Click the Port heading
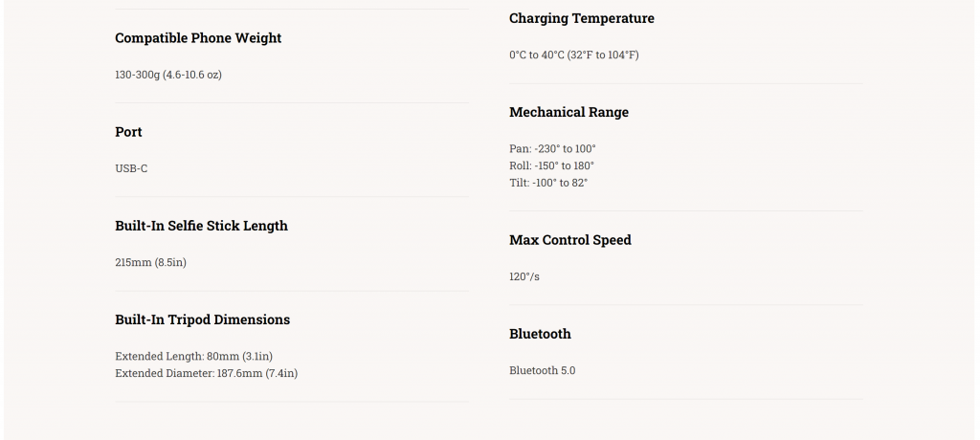 click(128, 132)
